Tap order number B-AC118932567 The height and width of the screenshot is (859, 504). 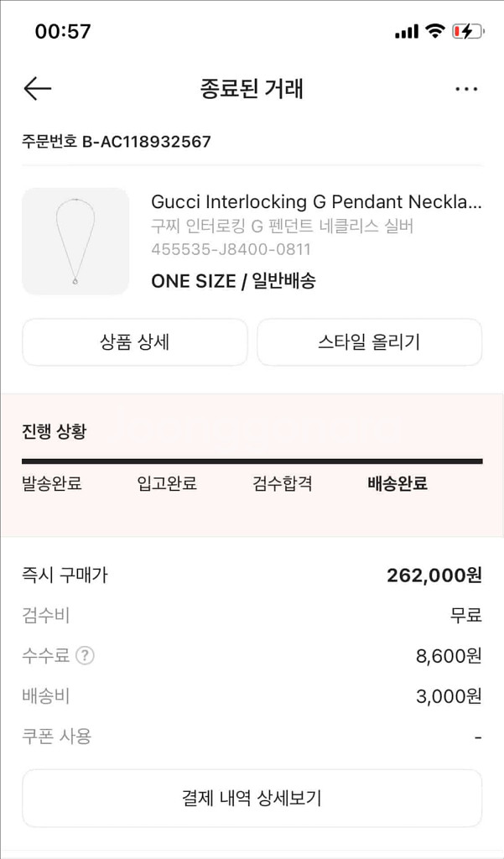pos(117,142)
